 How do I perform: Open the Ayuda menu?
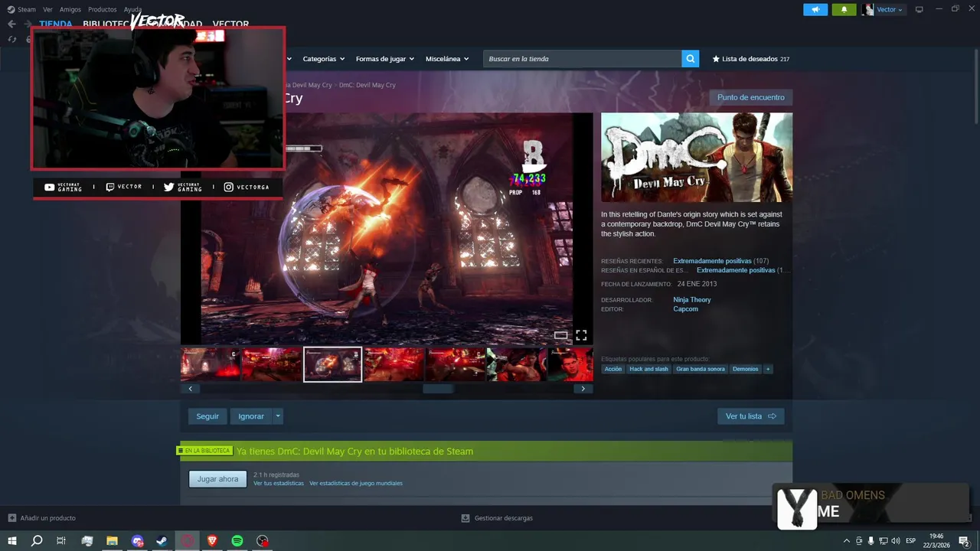[132, 9]
